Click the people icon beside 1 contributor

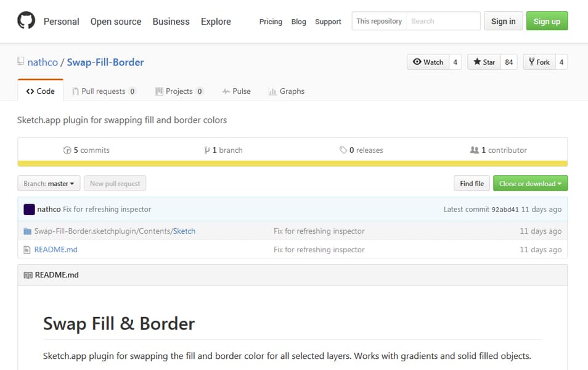(475, 150)
